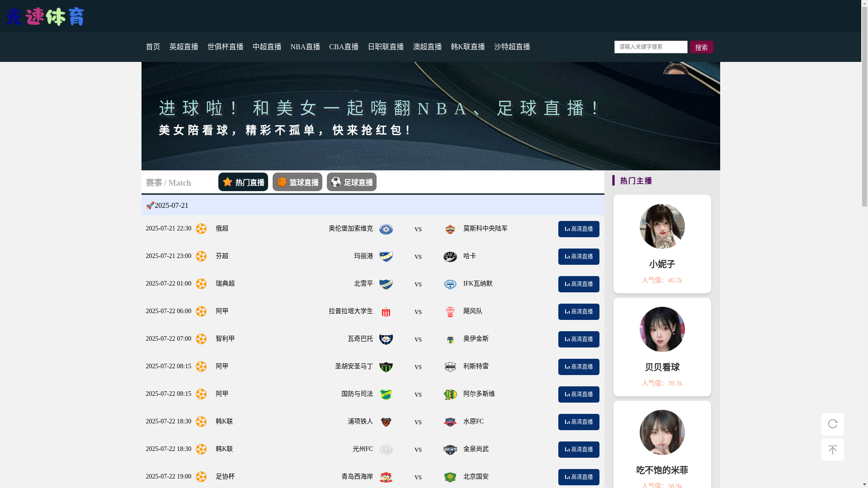Image resolution: width=868 pixels, height=488 pixels.
Task: Click 圣胡安圣马丁 team badge
Action: click(x=386, y=367)
